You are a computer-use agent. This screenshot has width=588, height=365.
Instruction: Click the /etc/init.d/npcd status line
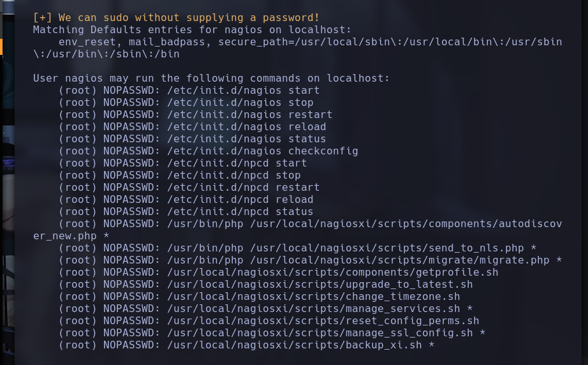tap(186, 212)
